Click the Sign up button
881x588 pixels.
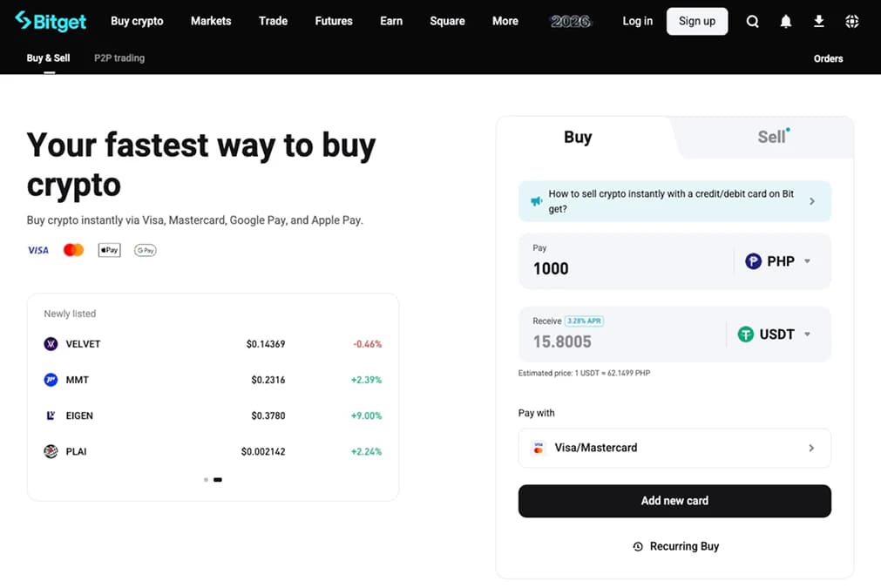(697, 21)
